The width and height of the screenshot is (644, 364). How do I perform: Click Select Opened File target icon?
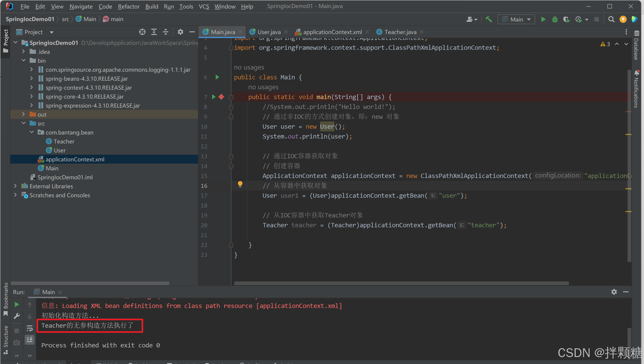pos(142,32)
